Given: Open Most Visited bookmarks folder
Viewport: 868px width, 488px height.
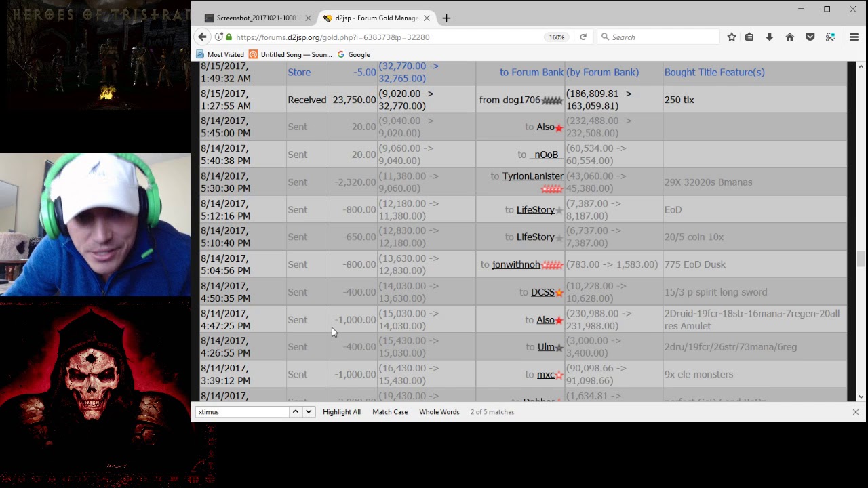Looking at the screenshot, I should (220, 54).
